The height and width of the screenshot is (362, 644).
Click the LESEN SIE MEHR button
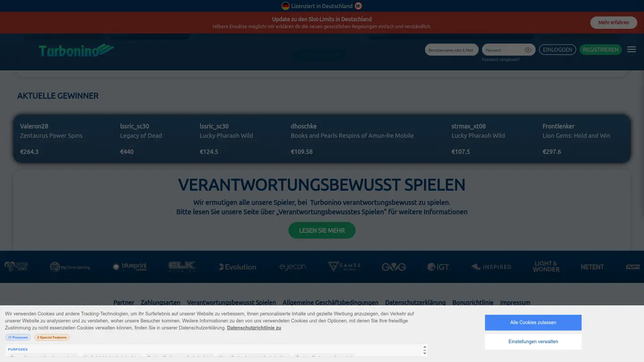pyautogui.click(x=322, y=230)
